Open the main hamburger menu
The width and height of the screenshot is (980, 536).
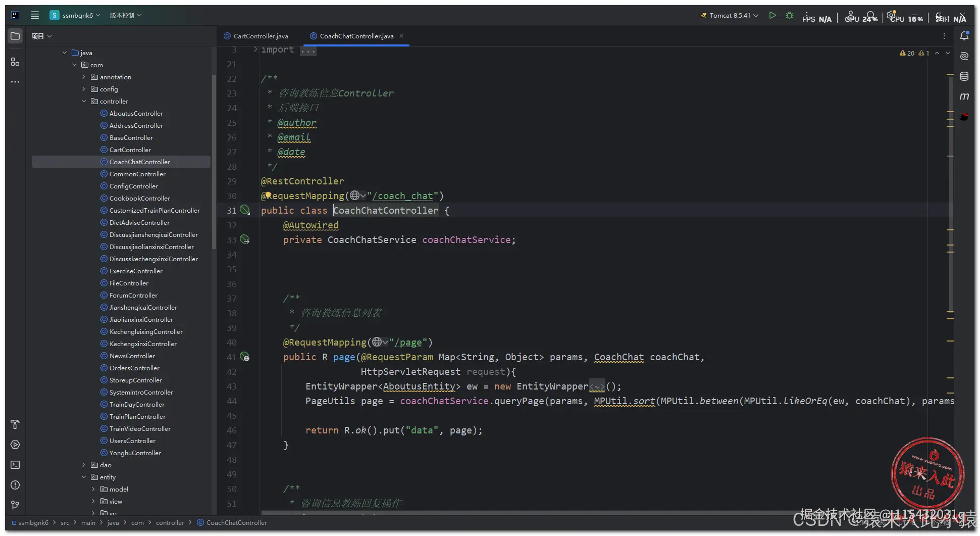35,15
